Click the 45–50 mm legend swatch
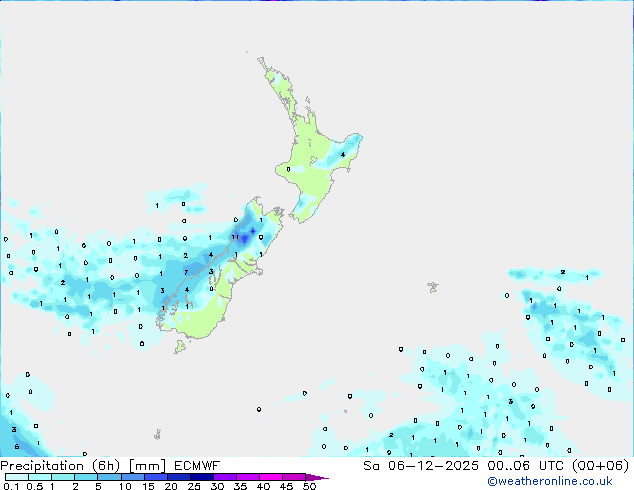 point(294,477)
